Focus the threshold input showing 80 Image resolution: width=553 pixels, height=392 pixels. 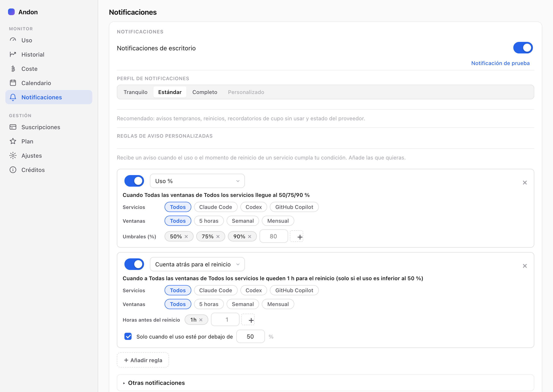coord(273,236)
